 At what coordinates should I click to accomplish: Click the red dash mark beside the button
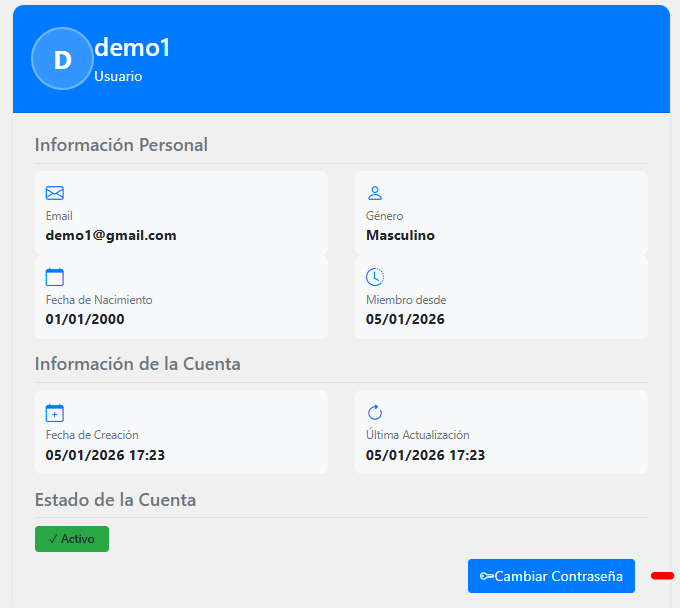coord(662,576)
